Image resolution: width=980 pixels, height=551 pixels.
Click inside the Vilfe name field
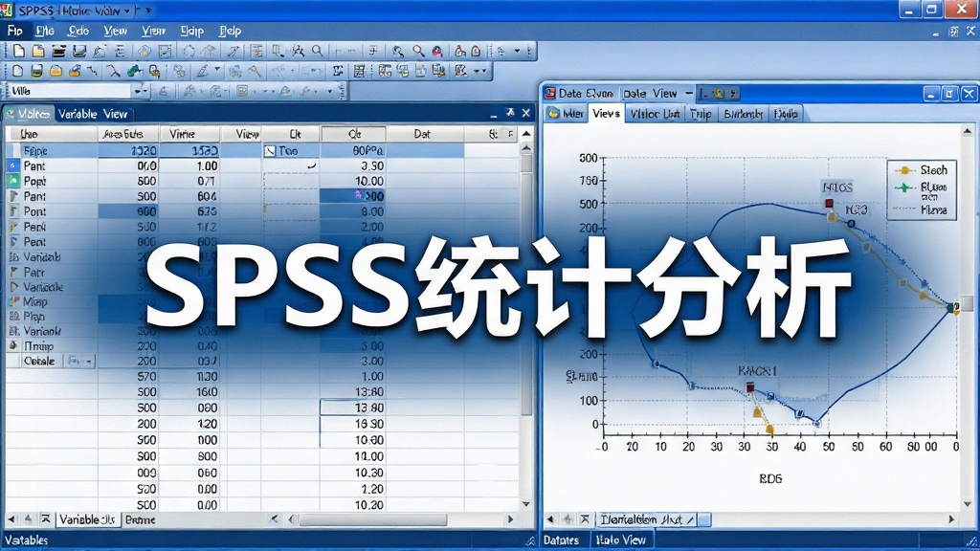[x=69, y=91]
